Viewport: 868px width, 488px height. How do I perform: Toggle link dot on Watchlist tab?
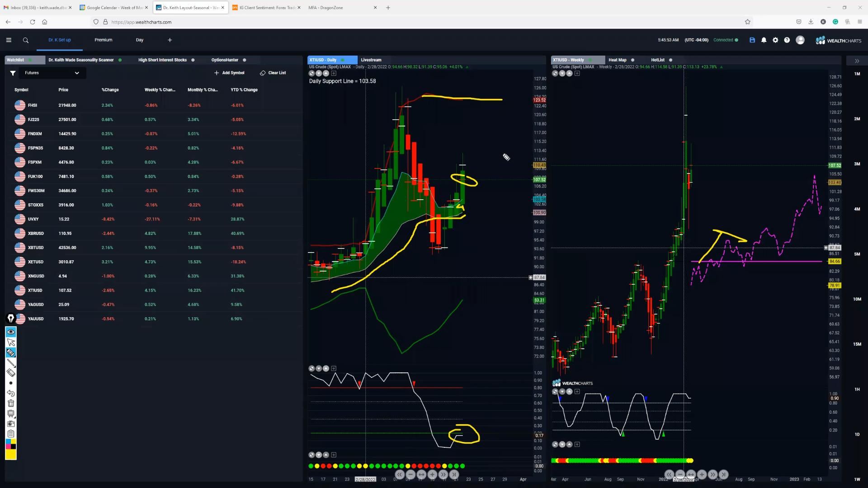coord(30,60)
